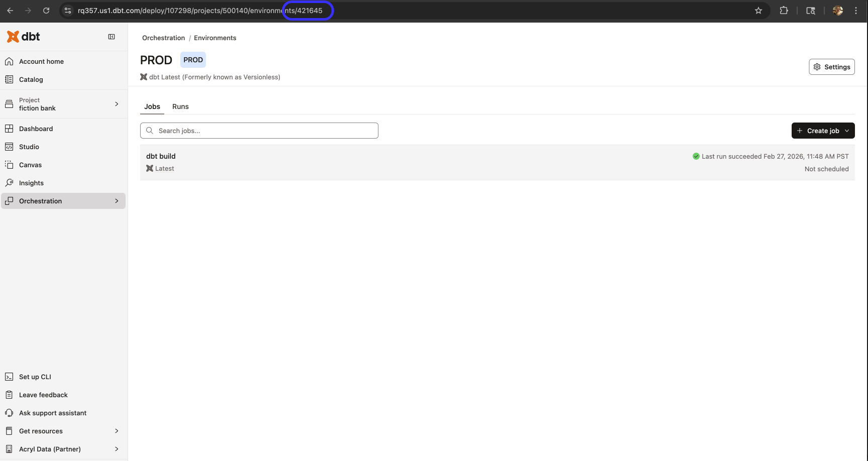Click the 'Last run succeeded' status text
The height and width of the screenshot is (461, 868).
pyautogui.click(x=775, y=156)
